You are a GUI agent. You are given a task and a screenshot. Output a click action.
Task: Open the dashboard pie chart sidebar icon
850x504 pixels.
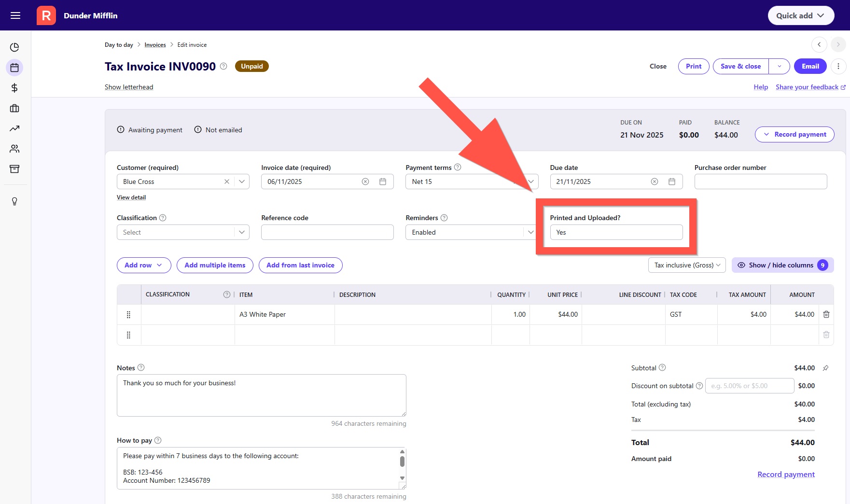tap(14, 47)
